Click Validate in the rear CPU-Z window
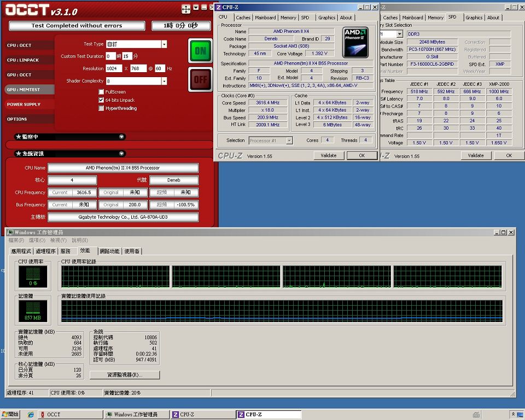The image size is (525, 420). coord(476,155)
